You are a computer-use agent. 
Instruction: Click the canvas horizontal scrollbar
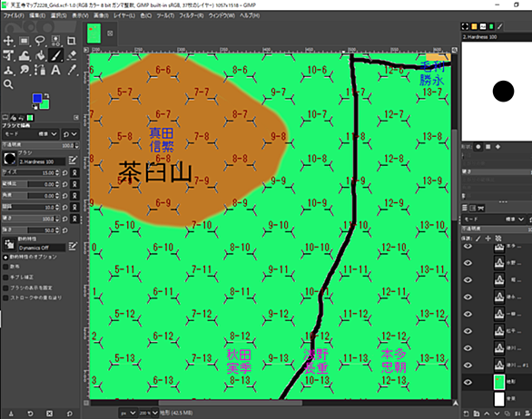point(231,403)
